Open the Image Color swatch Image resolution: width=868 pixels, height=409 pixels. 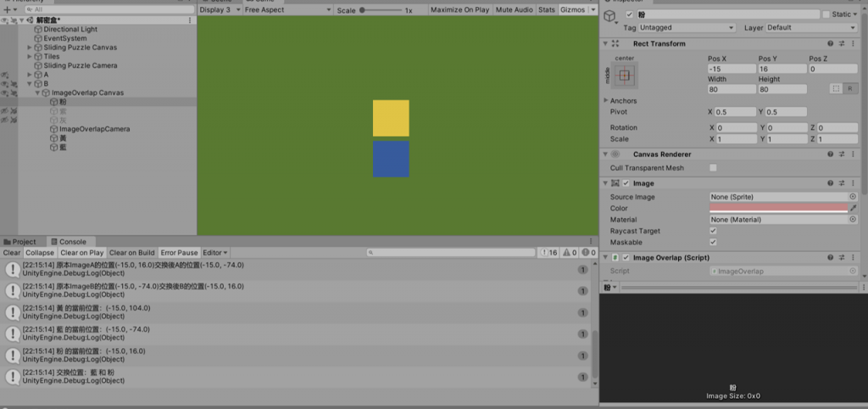click(778, 208)
